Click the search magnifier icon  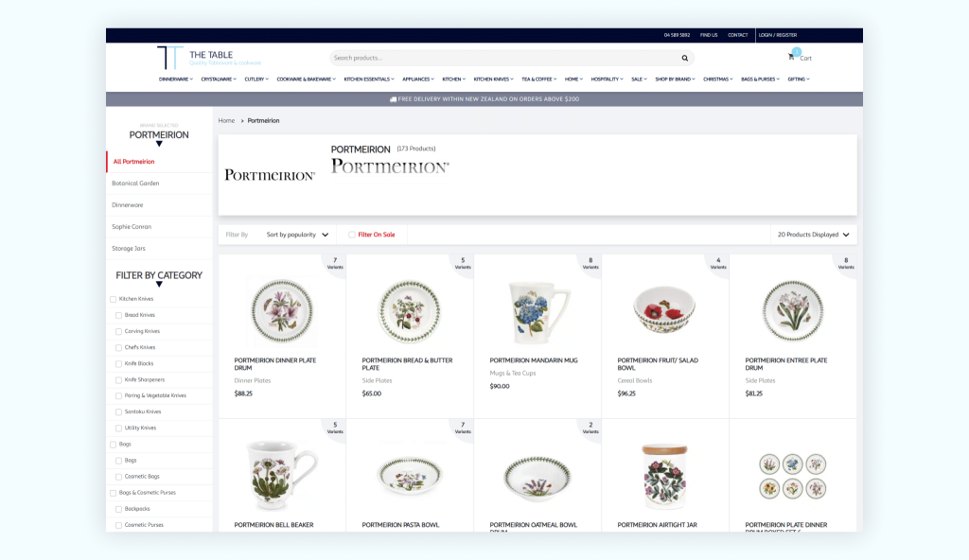(x=685, y=58)
